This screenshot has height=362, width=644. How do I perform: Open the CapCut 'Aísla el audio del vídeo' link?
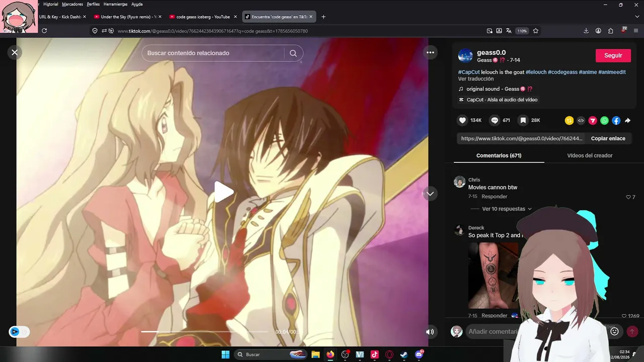(x=498, y=100)
